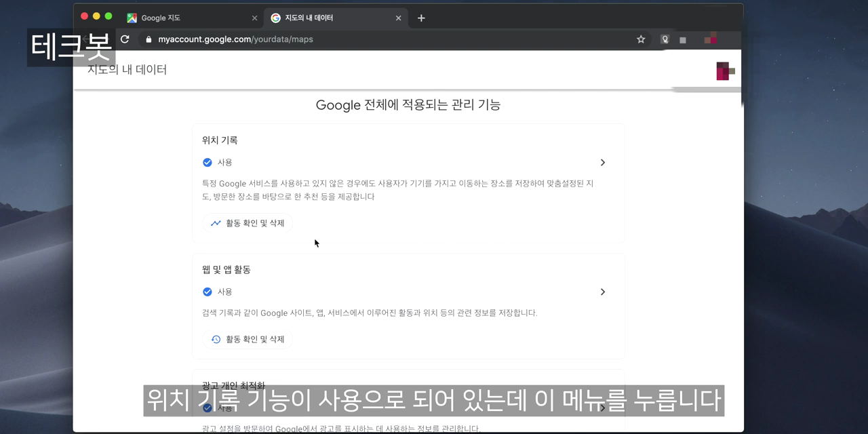This screenshot has width=868, height=434.
Task: Click the Google Maps favicon on first tab
Action: point(132,18)
